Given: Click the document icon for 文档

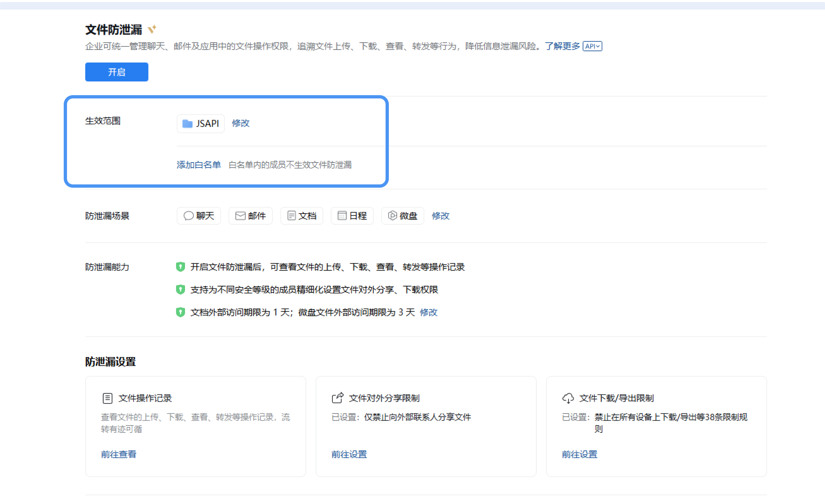Looking at the screenshot, I should click(x=291, y=216).
